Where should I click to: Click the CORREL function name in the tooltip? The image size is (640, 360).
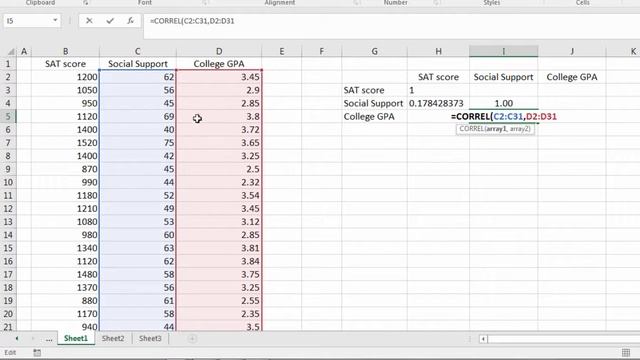[471, 129]
